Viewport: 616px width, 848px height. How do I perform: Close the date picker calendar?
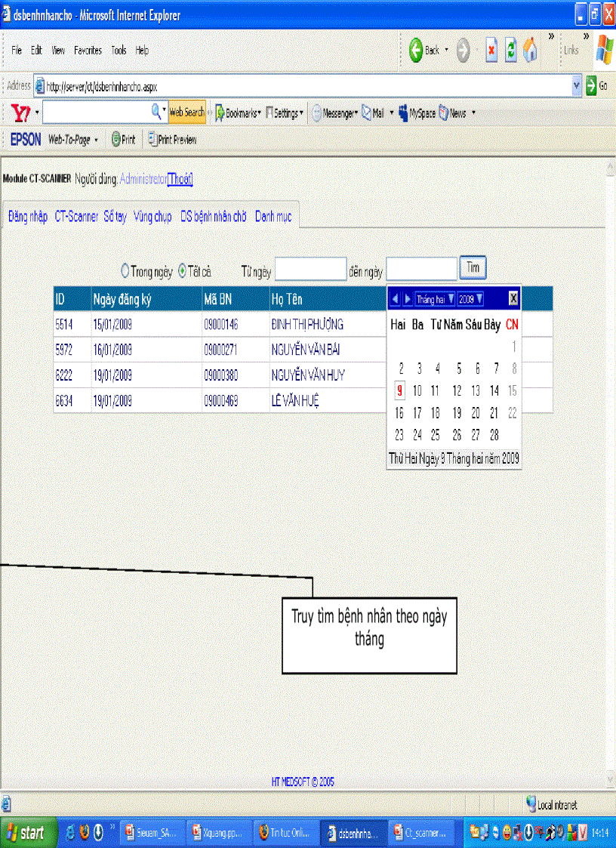(513, 298)
